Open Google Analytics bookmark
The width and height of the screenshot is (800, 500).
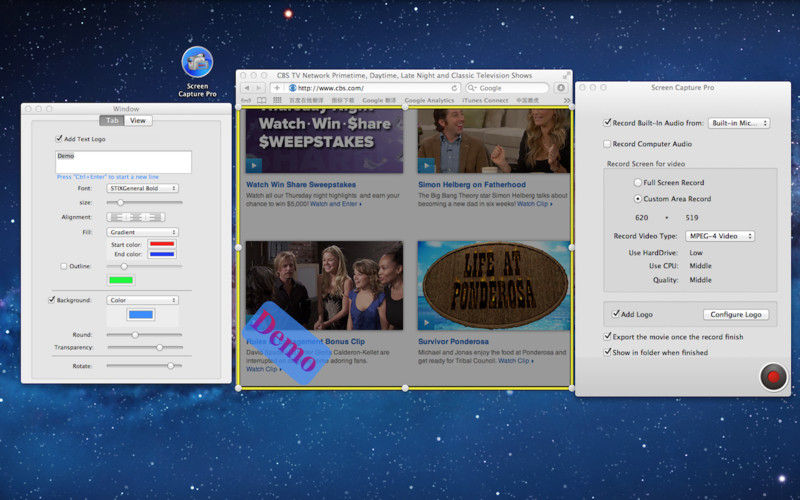[429, 101]
